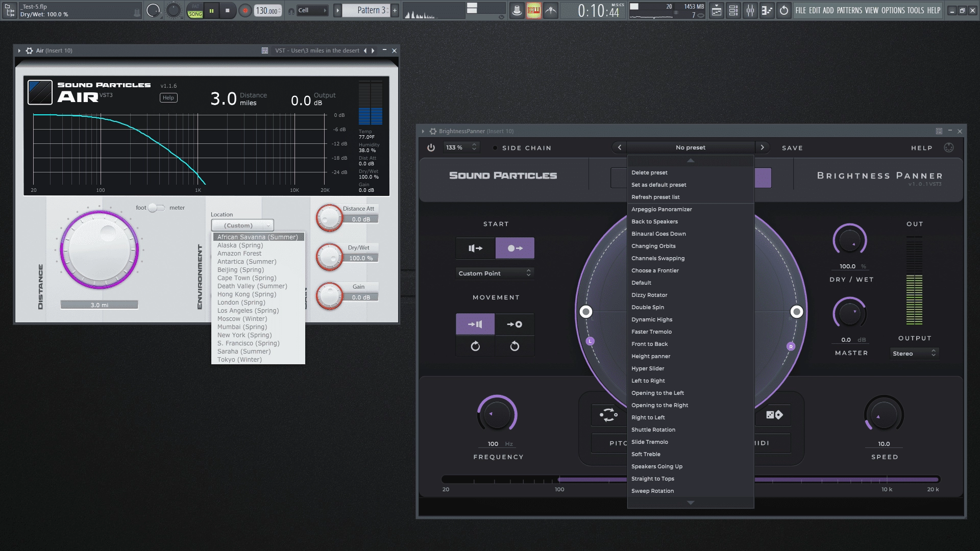Image resolution: width=980 pixels, height=551 pixels.
Task: Click the circular undo-history arrow icon
Action: tap(784, 10)
